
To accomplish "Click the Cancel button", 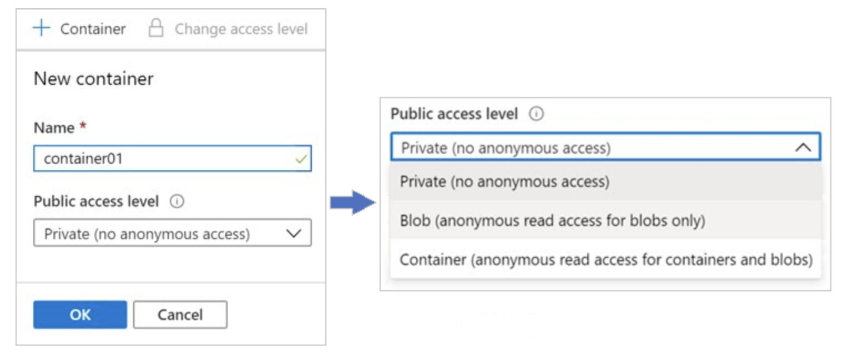I will tap(180, 315).
